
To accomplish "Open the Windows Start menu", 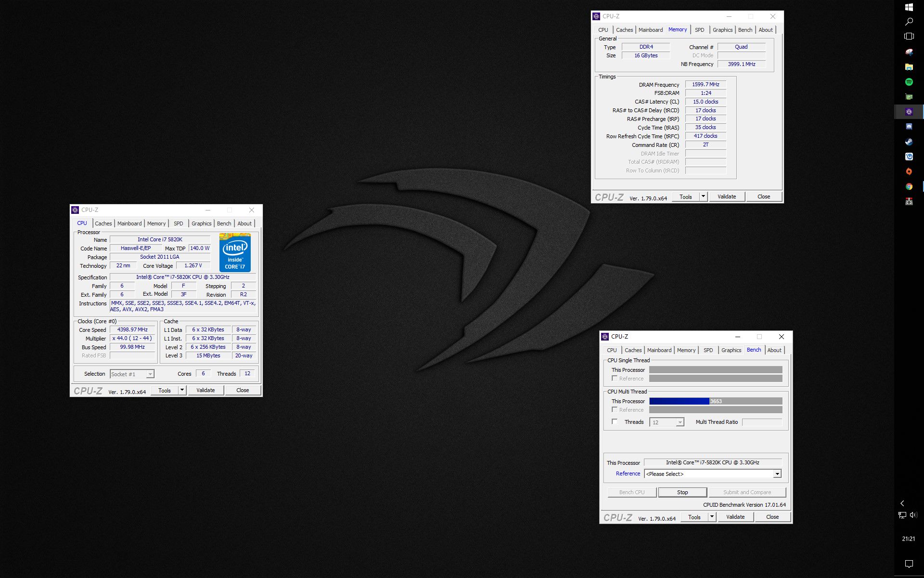I will click(x=909, y=7).
